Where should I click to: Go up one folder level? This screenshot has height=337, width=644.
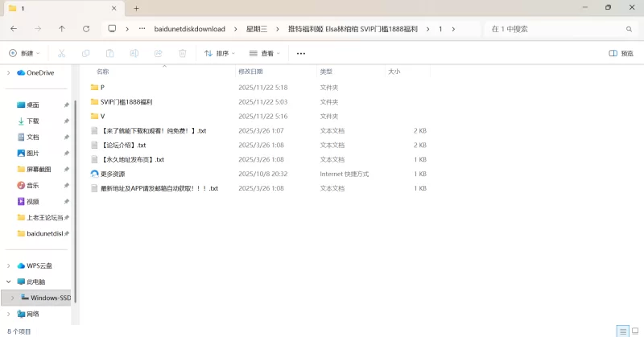(x=62, y=28)
